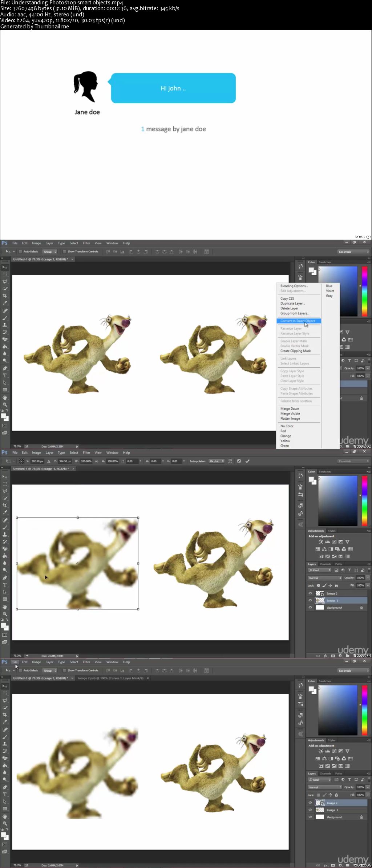This screenshot has width=372, height=868.
Task: Click the 79.3% zoom field in 00:10:05 frame
Action: 17,865
